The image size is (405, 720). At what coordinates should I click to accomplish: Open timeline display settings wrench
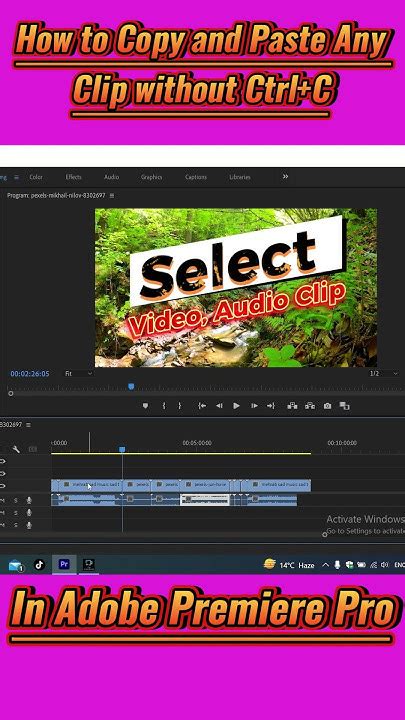[x=16, y=449]
